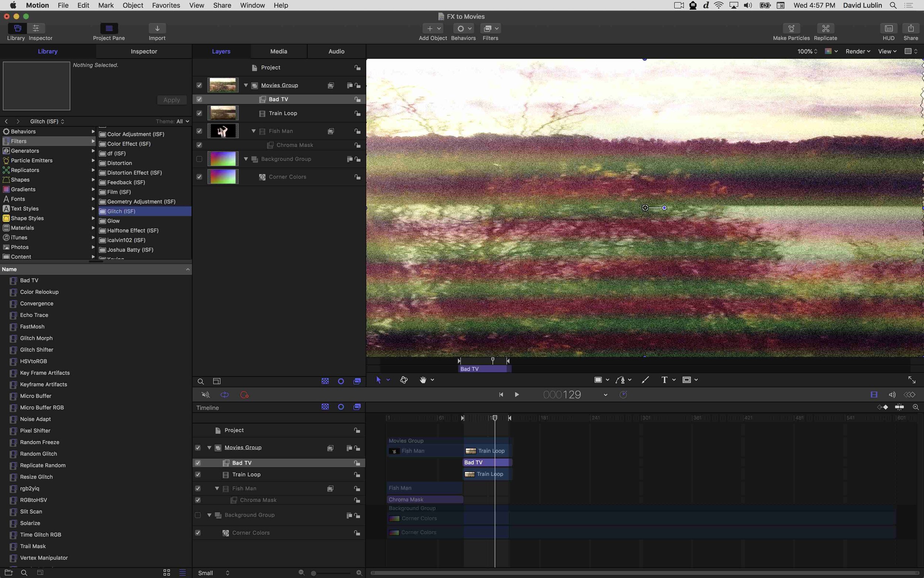Click the canvas full screen expand icon
The image size is (924, 578).
click(912, 379)
